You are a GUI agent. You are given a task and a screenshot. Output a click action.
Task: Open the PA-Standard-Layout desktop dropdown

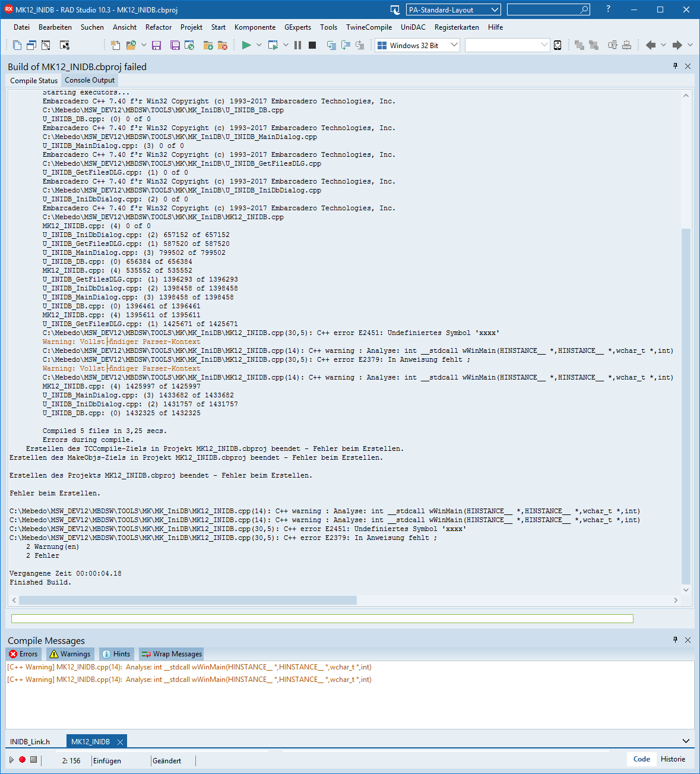pos(454,10)
